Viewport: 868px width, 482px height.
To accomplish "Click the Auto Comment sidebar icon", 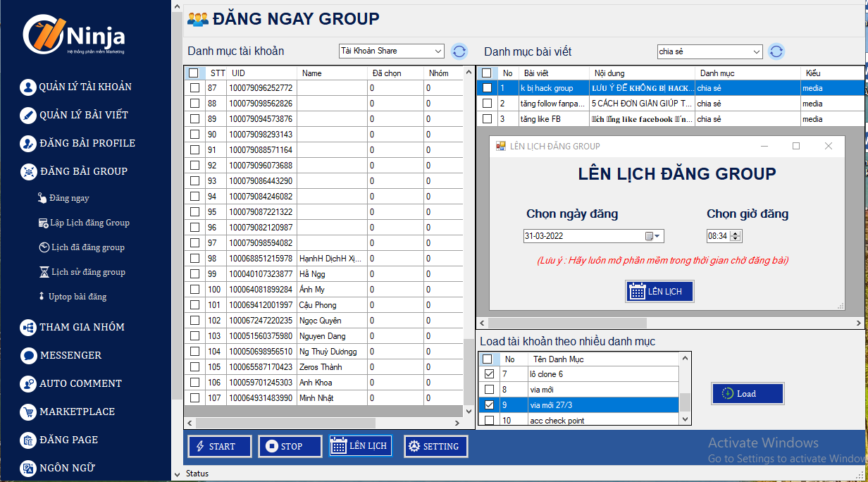I will 28,383.
